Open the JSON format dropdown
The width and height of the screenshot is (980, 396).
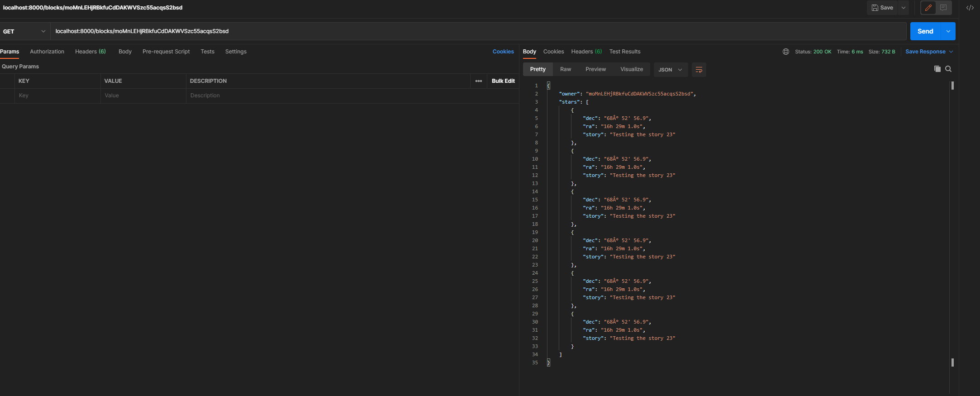point(671,70)
